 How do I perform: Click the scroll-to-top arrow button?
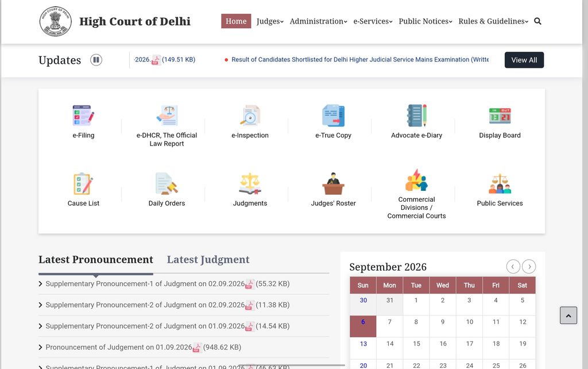[568, 316]
